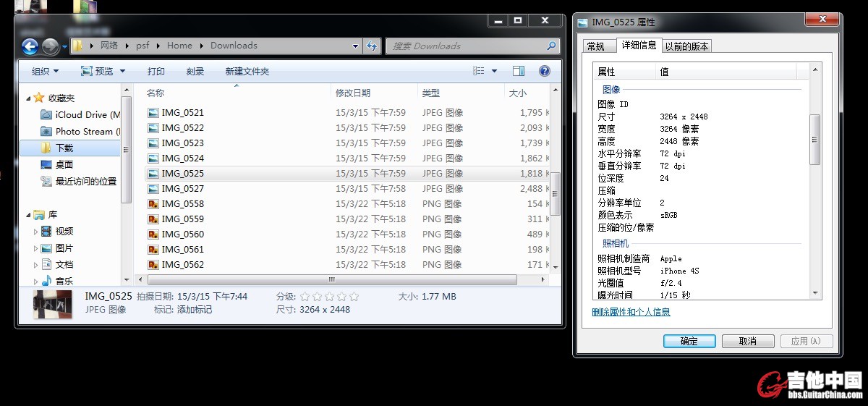
Task: Click the Back navigation arrow button
Action: click(30, 47)
